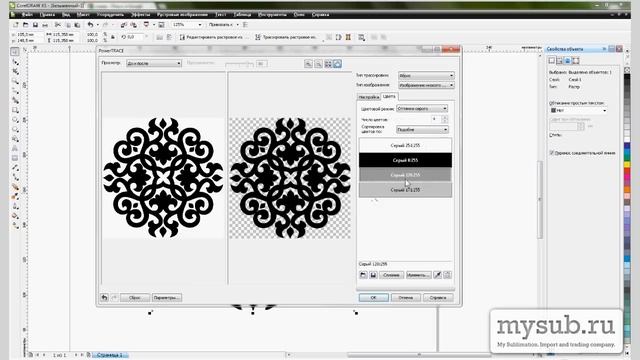Click the New document icon in toolbar

point(16,25)
